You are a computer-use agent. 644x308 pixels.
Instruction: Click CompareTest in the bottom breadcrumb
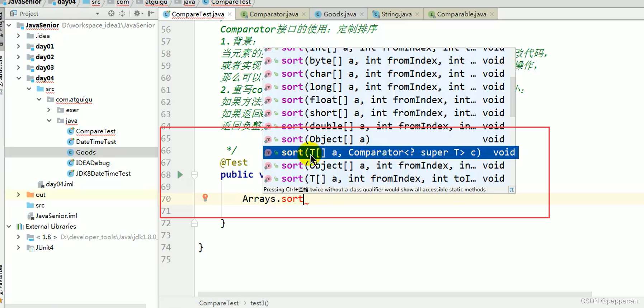(x=218, y=303)
